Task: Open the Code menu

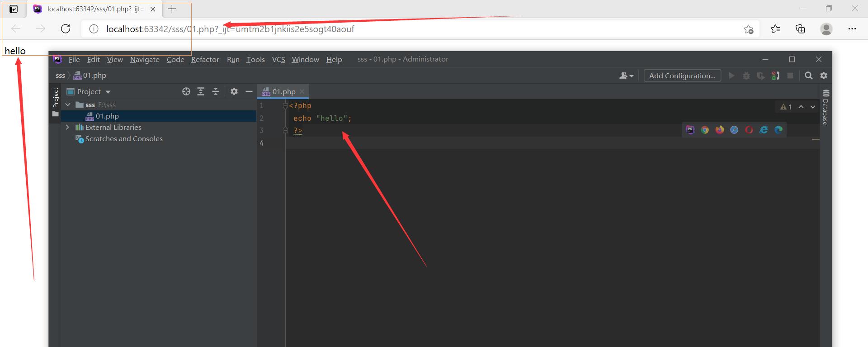Action: tap(175, 59)
